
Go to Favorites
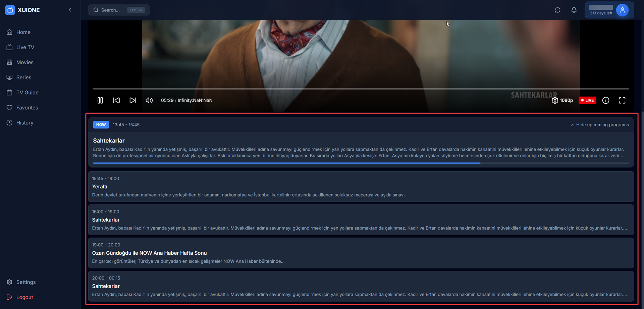pos(27,108)
